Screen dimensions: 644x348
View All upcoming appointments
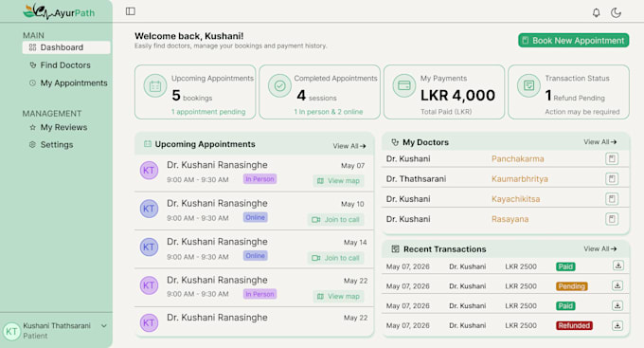349,146
